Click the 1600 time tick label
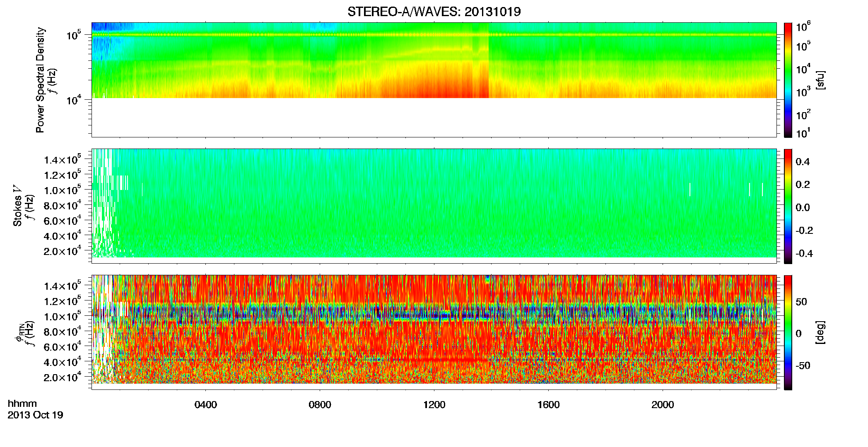 (549, 405)
